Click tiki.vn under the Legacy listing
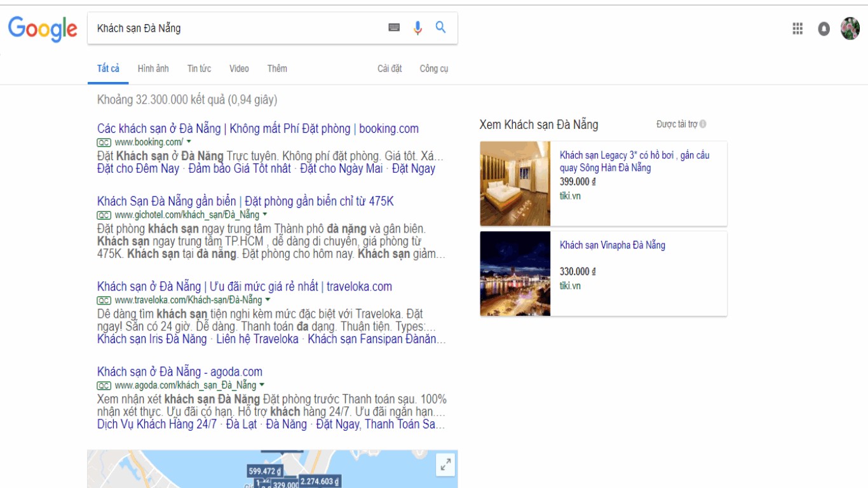 (570, 196)
